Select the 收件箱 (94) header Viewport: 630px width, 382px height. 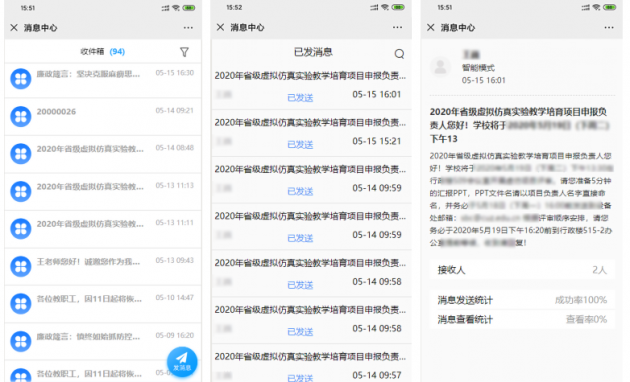coord(102,51)
